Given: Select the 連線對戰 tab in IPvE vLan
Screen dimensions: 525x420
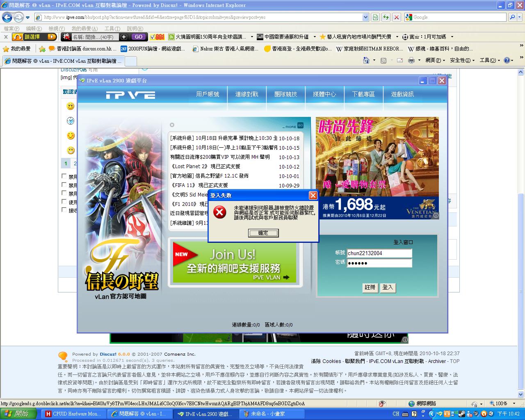Looking at the screenshot, I should 247,94.
